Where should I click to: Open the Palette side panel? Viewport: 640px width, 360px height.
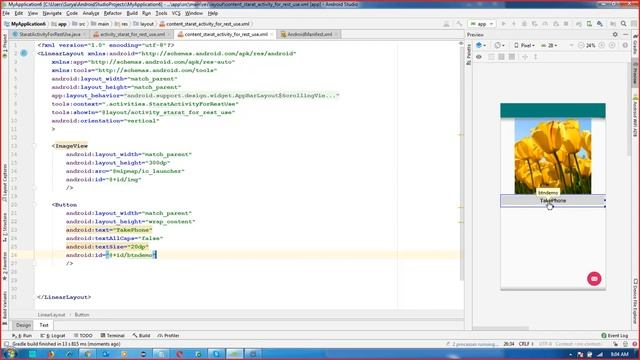[469, 55]
